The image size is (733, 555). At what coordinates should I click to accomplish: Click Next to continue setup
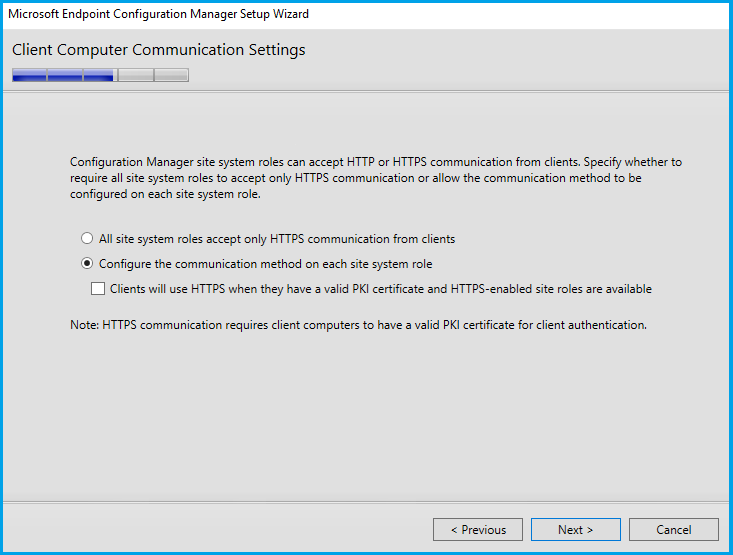click(575, 530)
